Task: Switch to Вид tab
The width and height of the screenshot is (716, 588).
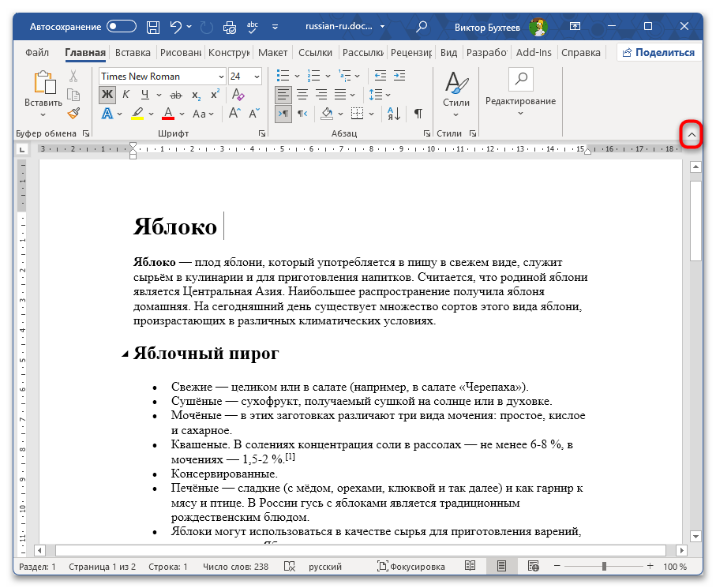Action: [x=448, y=53]
